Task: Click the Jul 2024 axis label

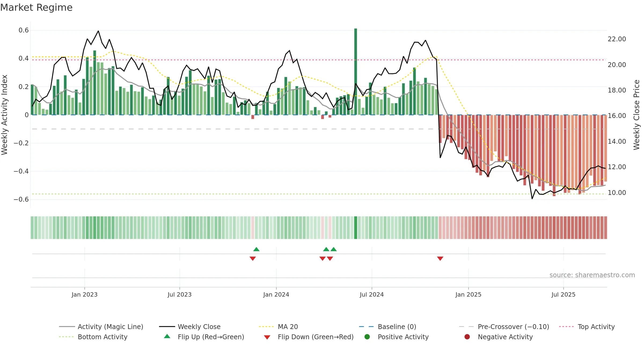Action: coord(372,294)
